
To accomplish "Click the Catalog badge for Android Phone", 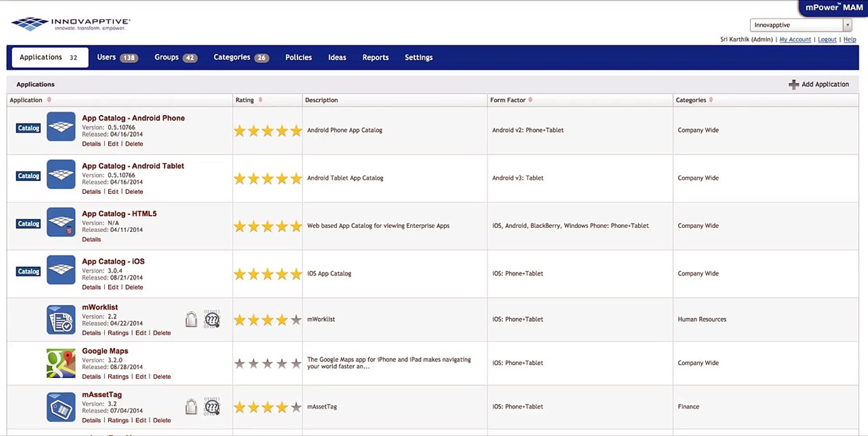I will click(x=28, y=128).
